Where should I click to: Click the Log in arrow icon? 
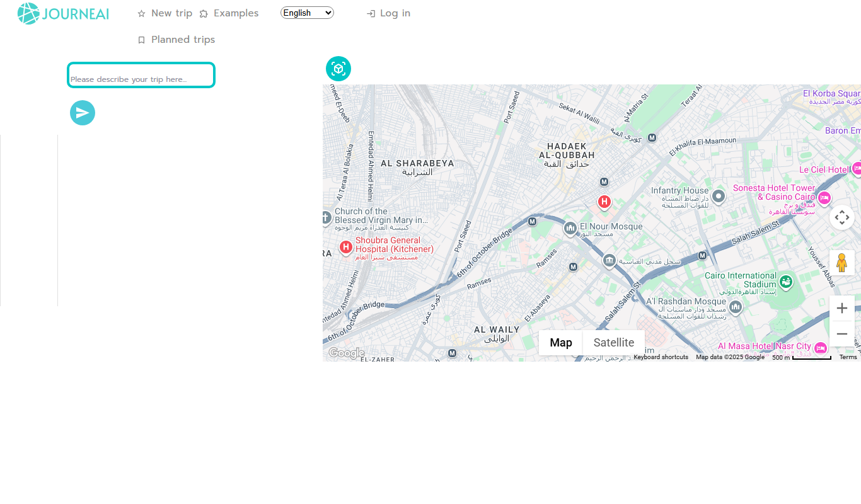click(371, 14)
